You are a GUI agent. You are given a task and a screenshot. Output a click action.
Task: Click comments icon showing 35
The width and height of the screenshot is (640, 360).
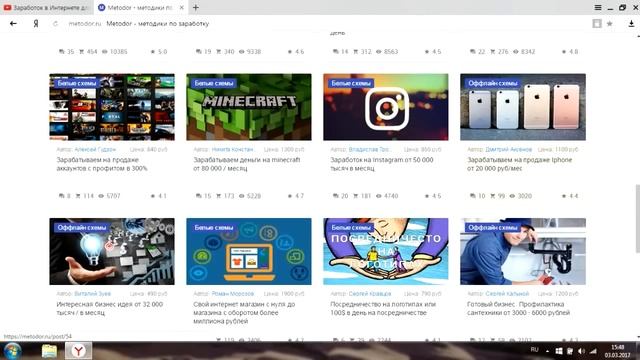(62, 52)
